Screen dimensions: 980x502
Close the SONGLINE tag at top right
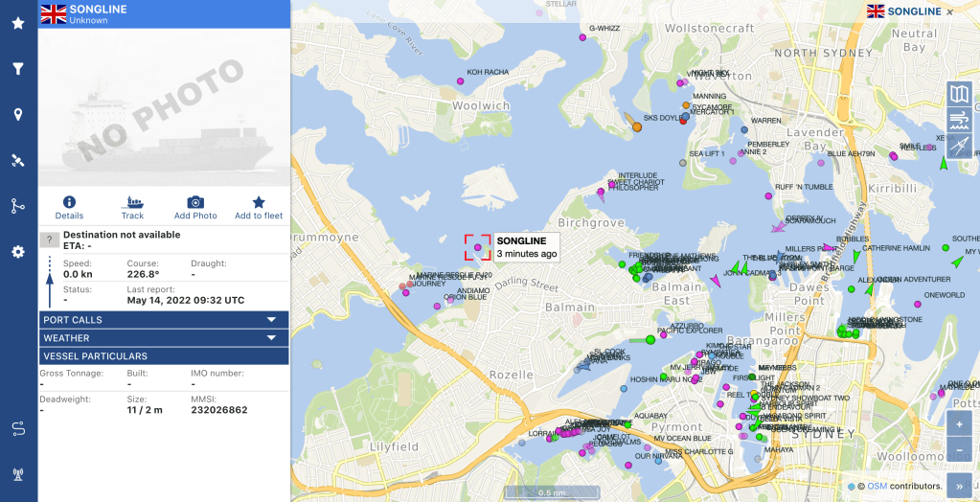click(x=950, y=12)
